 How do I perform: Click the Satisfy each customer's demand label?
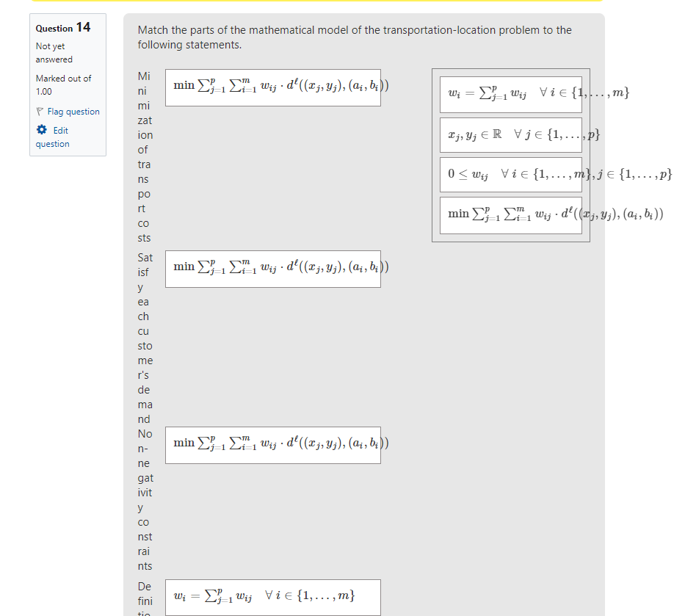coord(145,338)
